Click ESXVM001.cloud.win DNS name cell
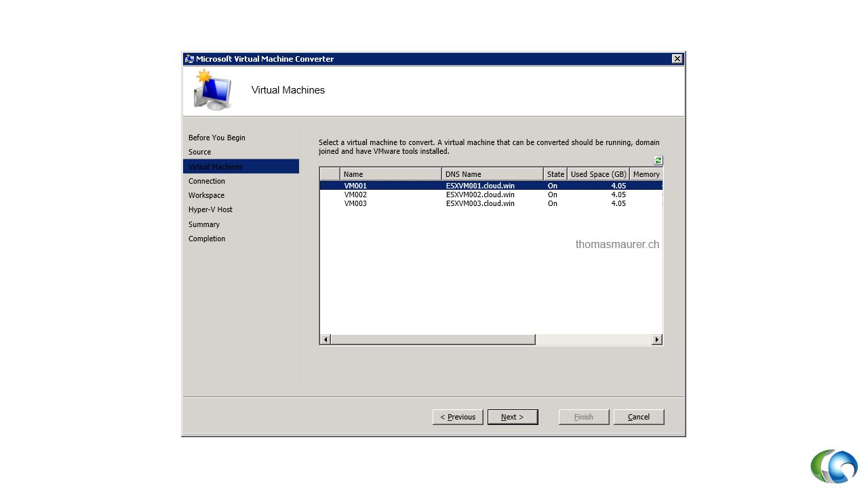The width and height of the screenshot is (868, 488). (480, 186)
